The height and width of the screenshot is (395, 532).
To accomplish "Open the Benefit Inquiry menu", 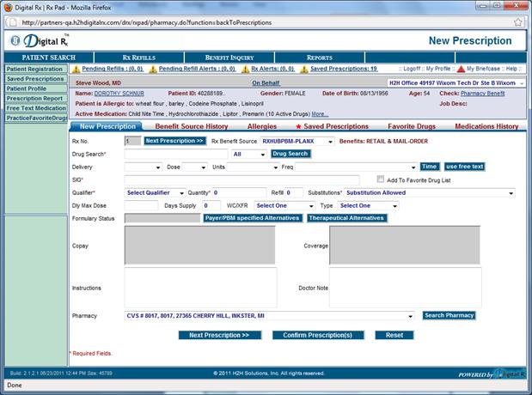I will [228, 58].
